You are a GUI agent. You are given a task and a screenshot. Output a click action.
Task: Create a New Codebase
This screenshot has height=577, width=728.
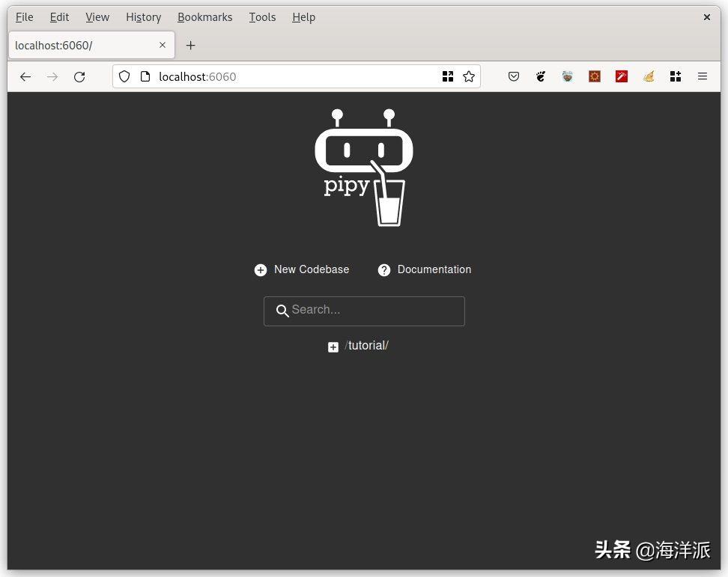tap(312, 269)
